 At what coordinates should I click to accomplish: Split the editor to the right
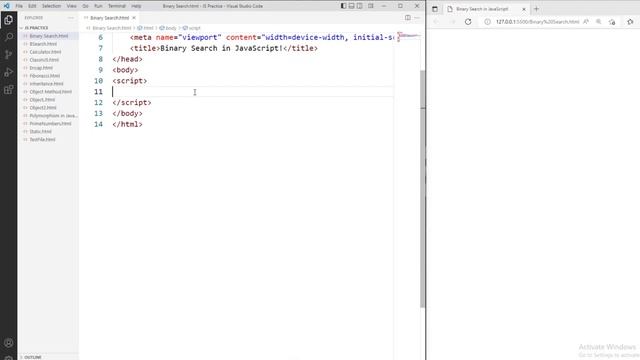408,18
